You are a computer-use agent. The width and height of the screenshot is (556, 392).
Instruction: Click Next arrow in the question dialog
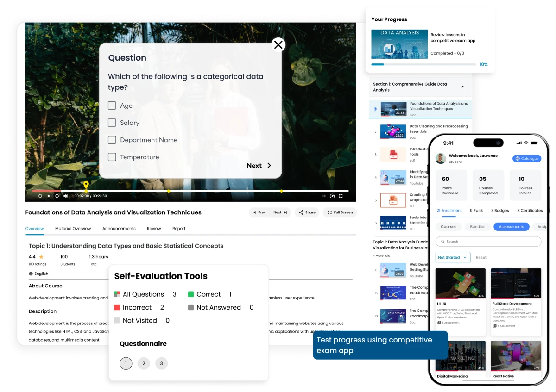(x=259, y=166)
